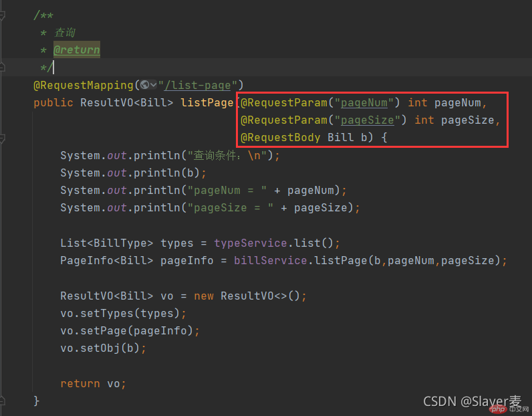Click the listPage call on billService
Image resolution: width=532 pixels, height=416 pixels.
tap(341, 260)
